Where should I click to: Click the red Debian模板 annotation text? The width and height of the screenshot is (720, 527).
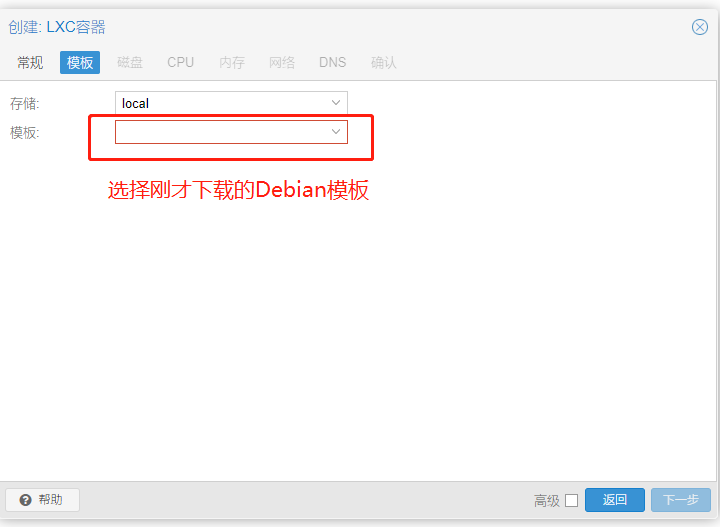click(x=238, y=191)
